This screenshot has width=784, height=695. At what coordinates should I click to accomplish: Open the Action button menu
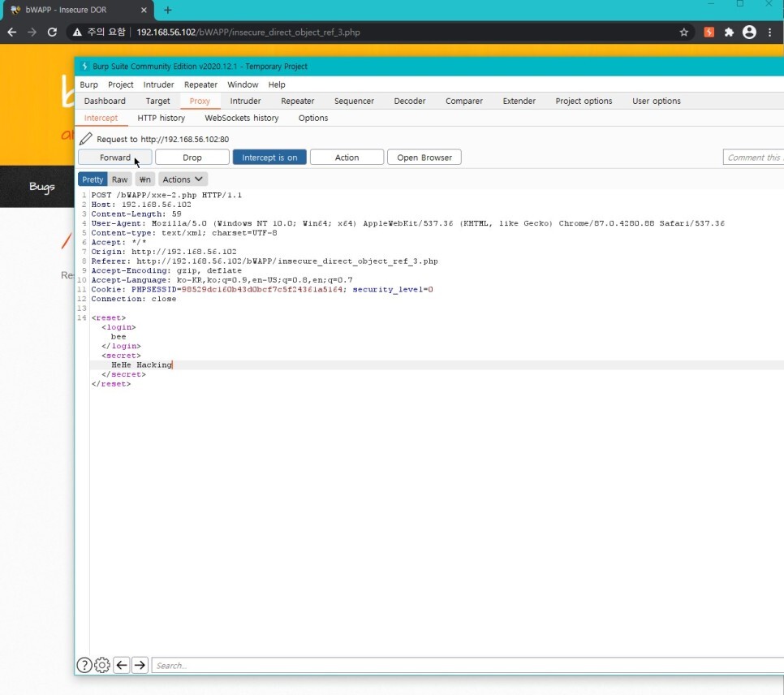coord(347,158)
